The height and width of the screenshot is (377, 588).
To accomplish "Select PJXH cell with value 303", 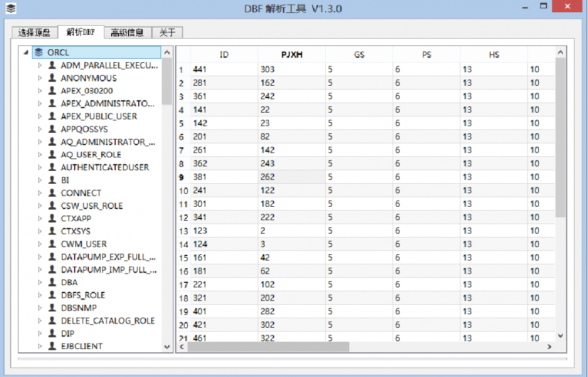I will point(292,69).
